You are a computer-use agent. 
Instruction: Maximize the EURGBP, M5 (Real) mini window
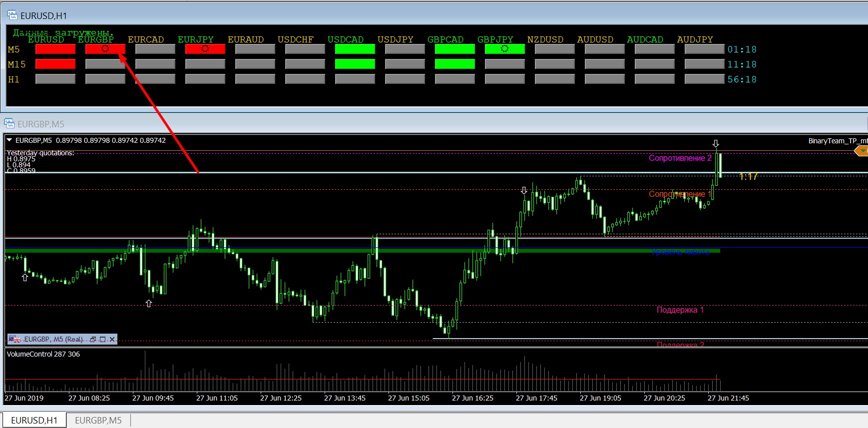pos(103,340)
